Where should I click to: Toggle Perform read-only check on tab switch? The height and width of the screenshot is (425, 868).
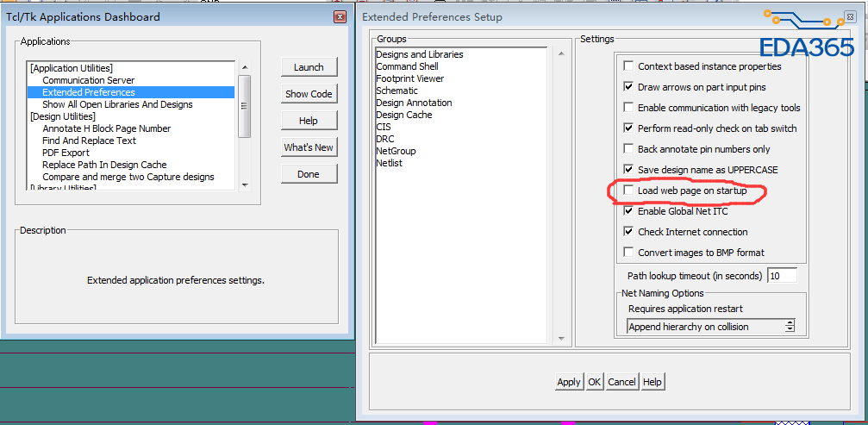coord(628,128)
